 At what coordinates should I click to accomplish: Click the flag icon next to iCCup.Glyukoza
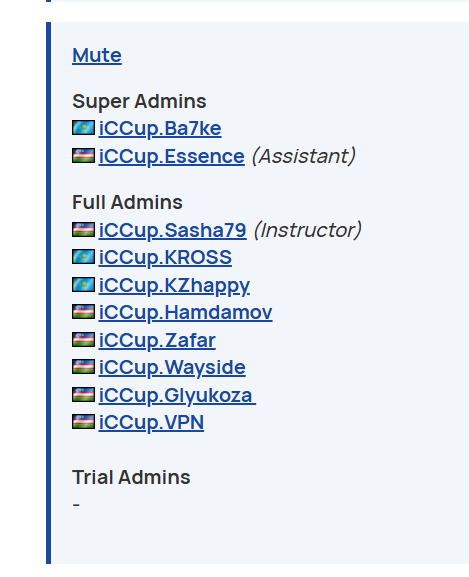coord(84,394)
